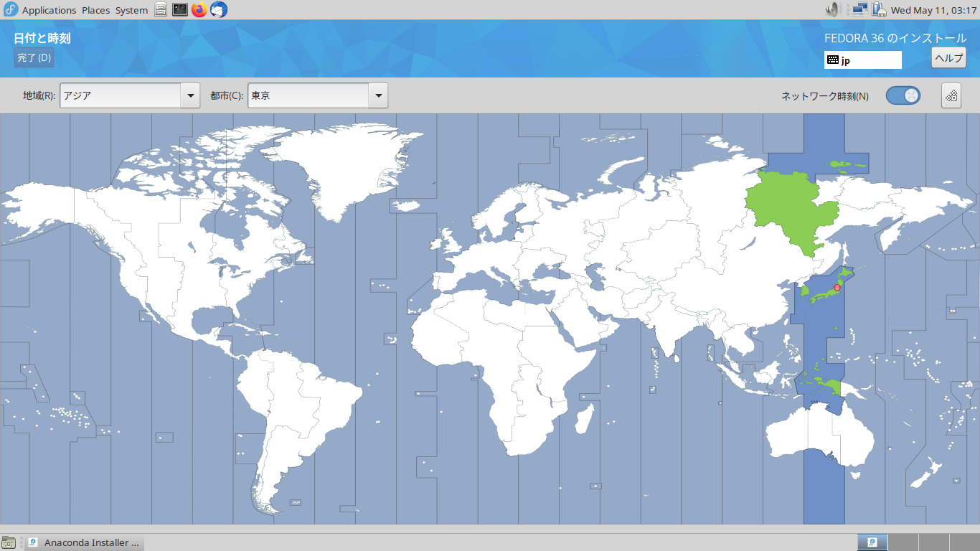
Task: Click the ネットワーク時刻(N) label
Action: [825, 96]
